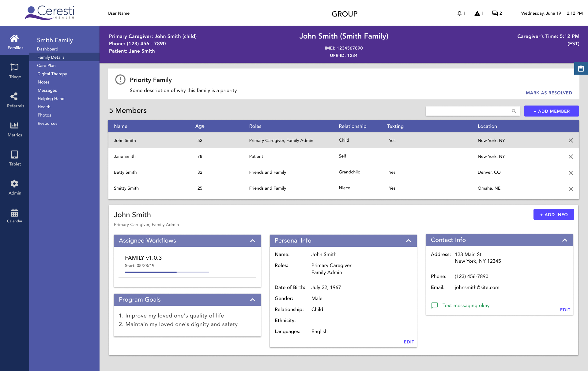Remove Betty Smith with the X toggle
This screenshot has width=588, height=371.
tap(571, 173)
